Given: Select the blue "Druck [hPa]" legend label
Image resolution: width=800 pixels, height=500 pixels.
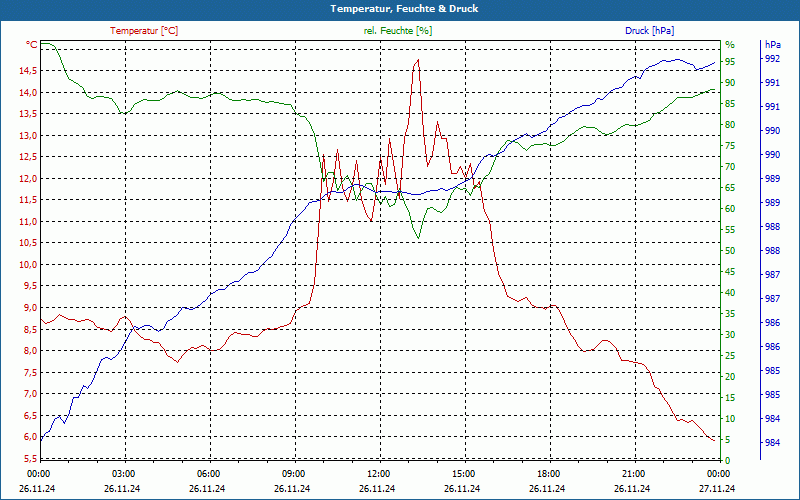Looking at the screenshot, I should 649,31.
